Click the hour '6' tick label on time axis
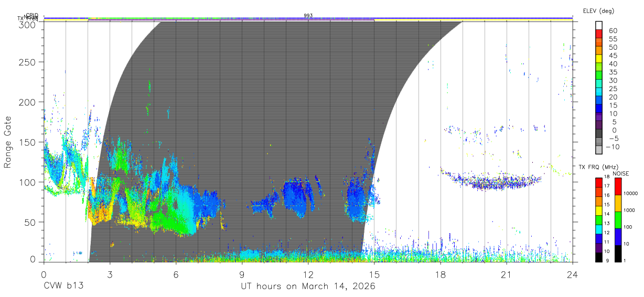 coord(176,274)
